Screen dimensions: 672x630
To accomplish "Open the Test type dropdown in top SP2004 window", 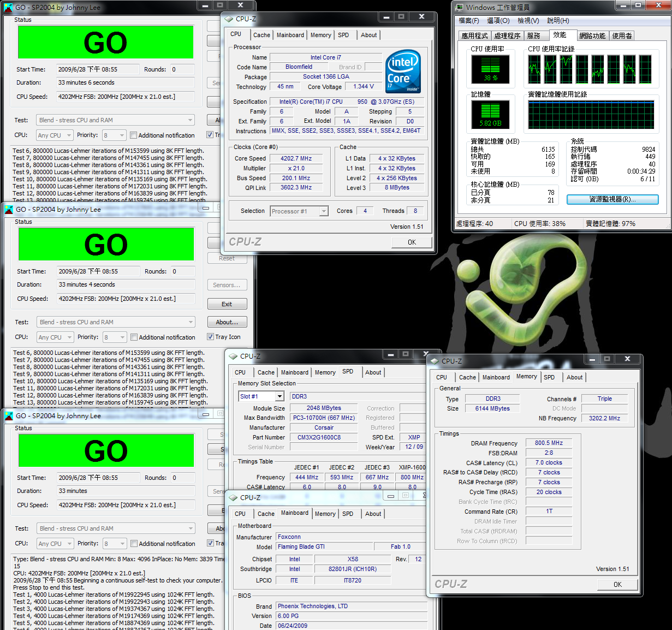I will tap(115, 120).
